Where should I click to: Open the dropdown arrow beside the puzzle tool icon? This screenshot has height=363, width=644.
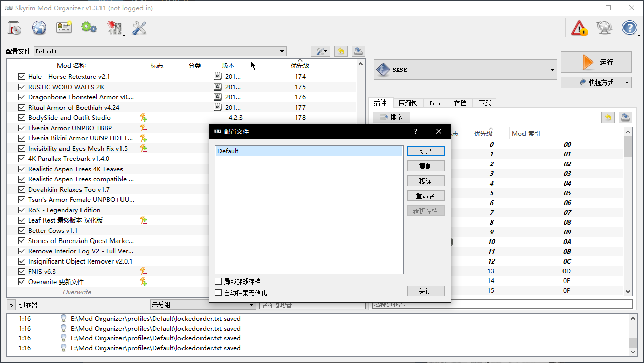124,35
